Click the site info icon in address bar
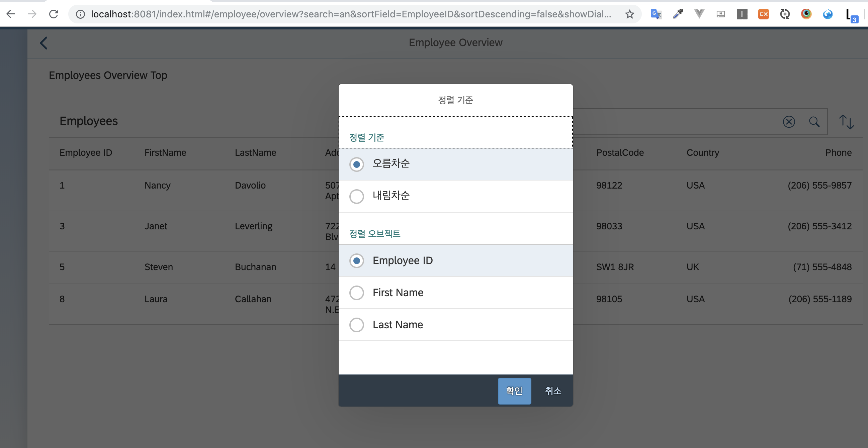Viewport: 868px width, 448px height. click(x=80, y=14)
